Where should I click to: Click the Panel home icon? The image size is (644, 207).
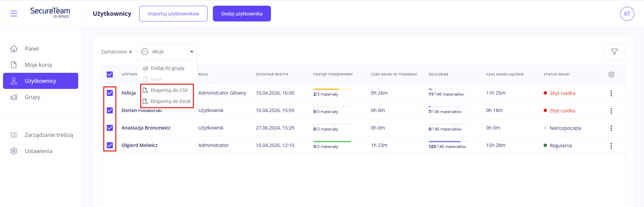[x=14, y=49]
